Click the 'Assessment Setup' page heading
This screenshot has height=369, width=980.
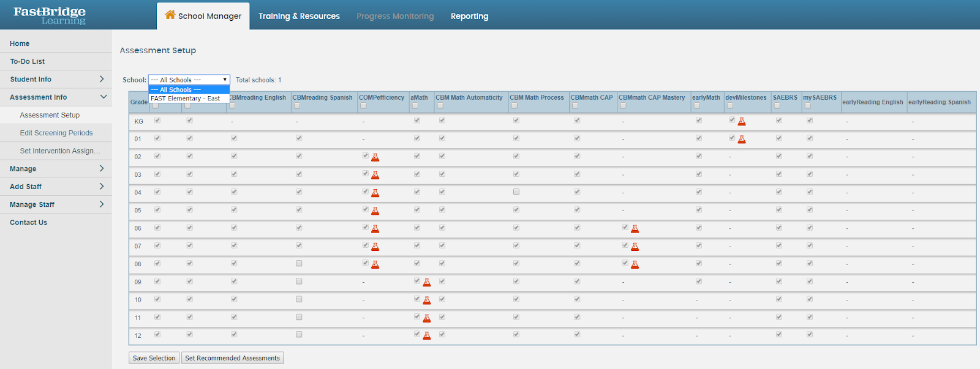point(158,50)
